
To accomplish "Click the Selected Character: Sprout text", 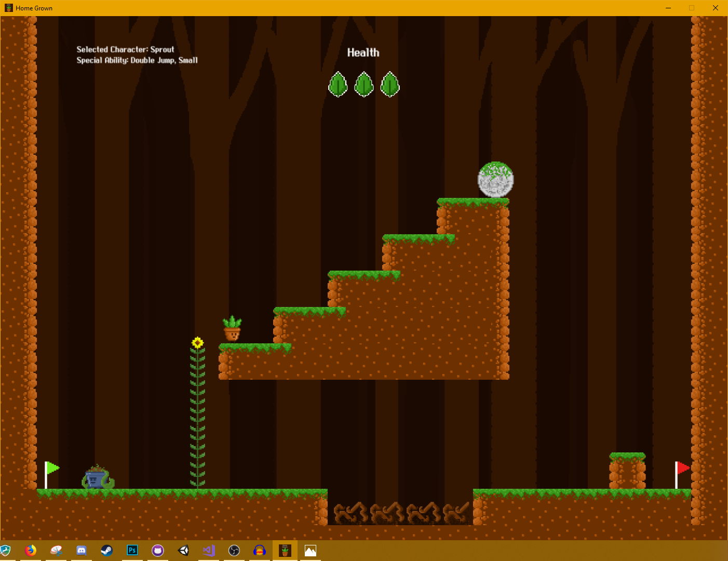I will [x=125, y=49].
